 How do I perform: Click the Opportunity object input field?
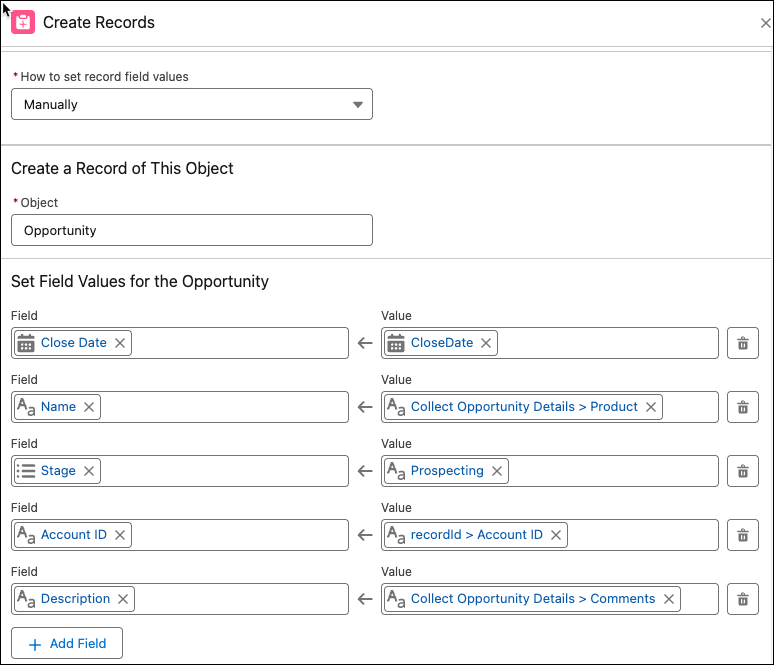click(x=191, y=230)
